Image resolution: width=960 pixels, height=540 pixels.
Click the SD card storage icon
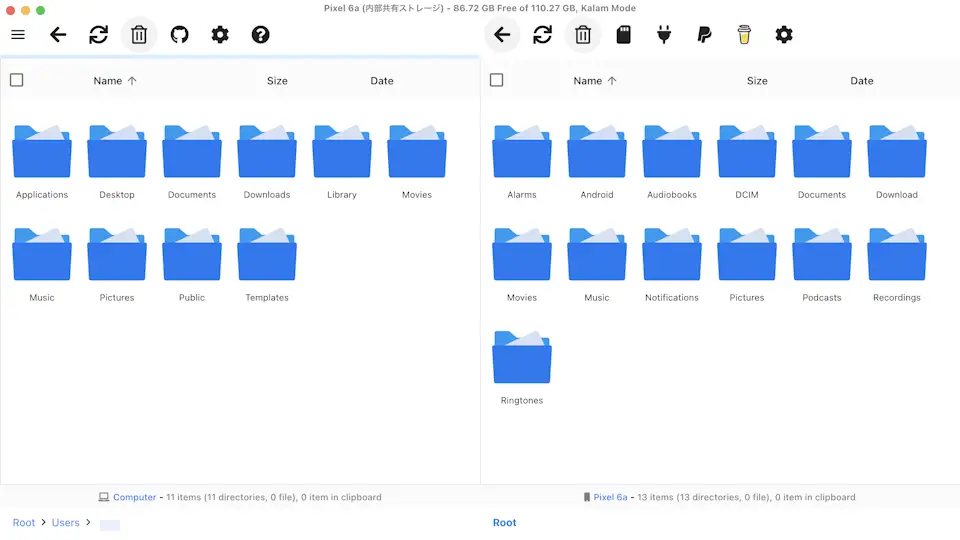pos(623,35)
